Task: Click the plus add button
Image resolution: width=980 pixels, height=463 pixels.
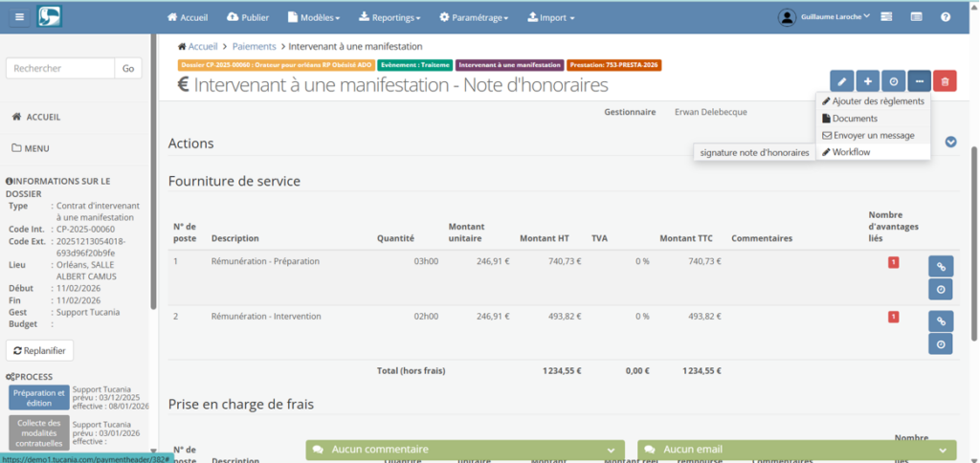Action: pos(867,82)
